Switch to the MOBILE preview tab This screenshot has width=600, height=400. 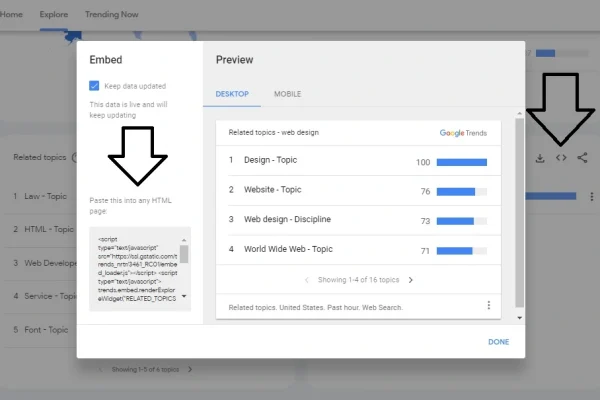[x=287, y=94]
